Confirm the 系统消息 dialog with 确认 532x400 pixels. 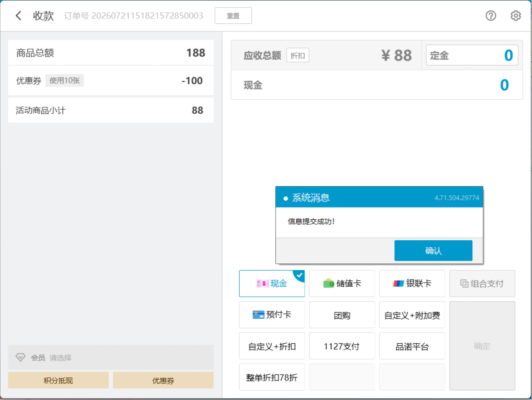pos(433,250)
